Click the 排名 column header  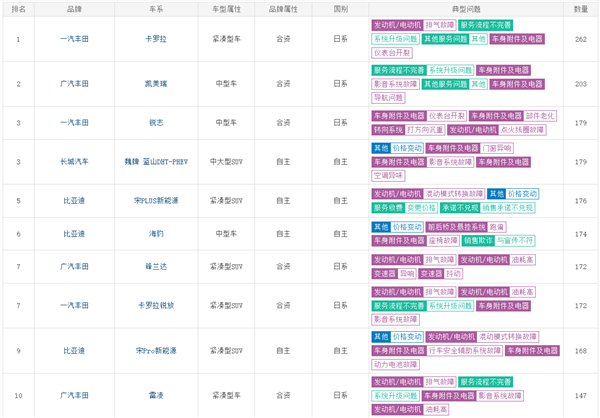18,9
